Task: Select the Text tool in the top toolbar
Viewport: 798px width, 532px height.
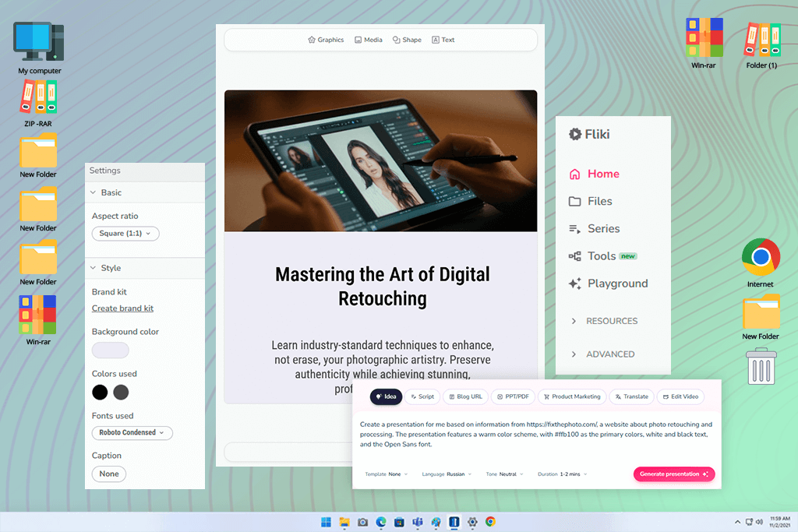Action: pos(443,40)
